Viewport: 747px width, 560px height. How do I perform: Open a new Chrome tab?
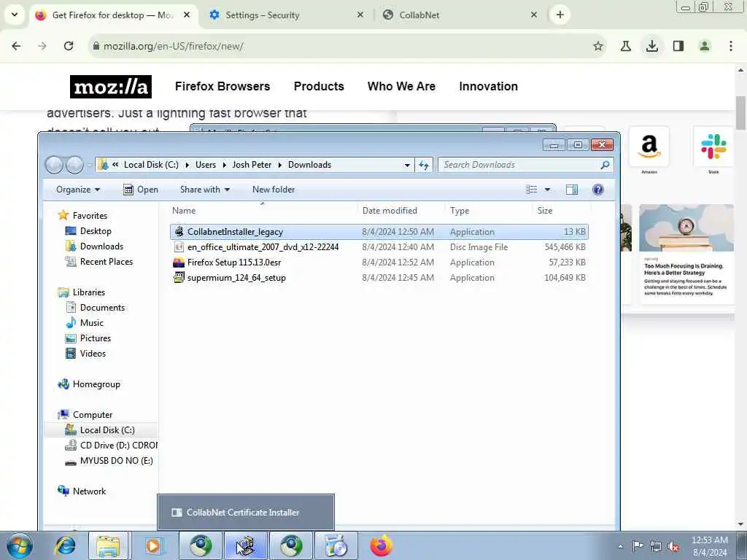tap(560, 15)
